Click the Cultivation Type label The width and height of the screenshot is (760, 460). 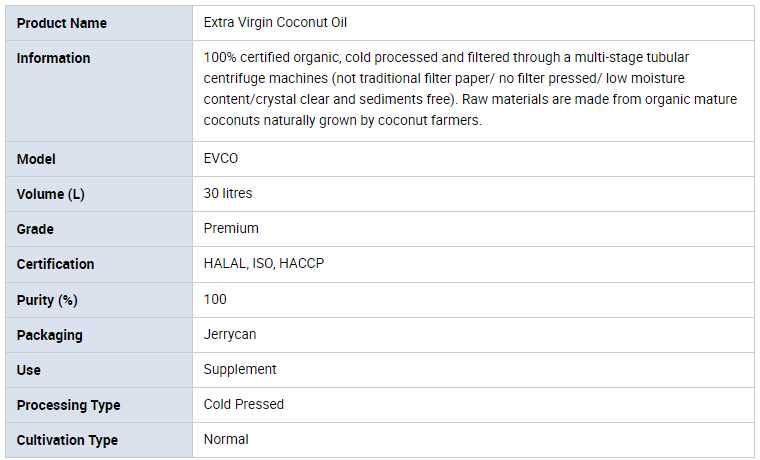pos(67,440)
